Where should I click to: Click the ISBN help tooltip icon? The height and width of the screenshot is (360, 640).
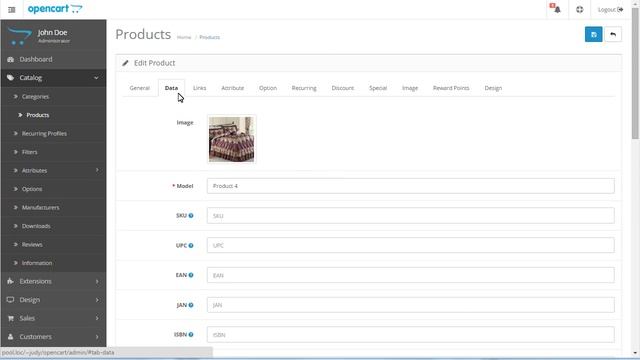click(x=191, y=334)
